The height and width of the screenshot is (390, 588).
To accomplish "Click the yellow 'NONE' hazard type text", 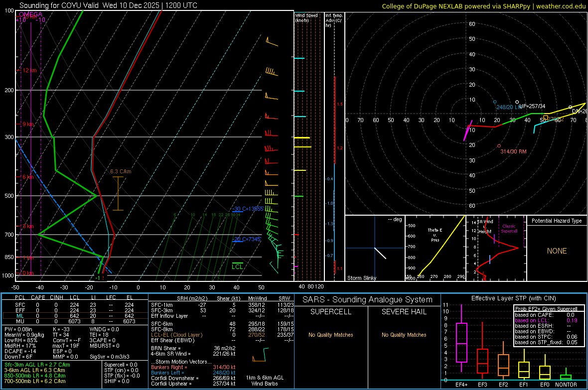I will pos(557,251).
